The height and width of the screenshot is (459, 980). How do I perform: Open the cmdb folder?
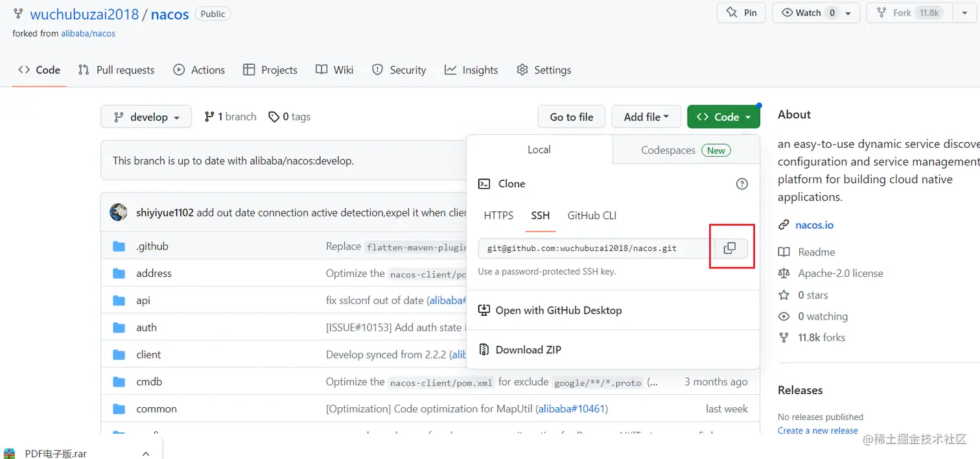click(x=149, y=382)
